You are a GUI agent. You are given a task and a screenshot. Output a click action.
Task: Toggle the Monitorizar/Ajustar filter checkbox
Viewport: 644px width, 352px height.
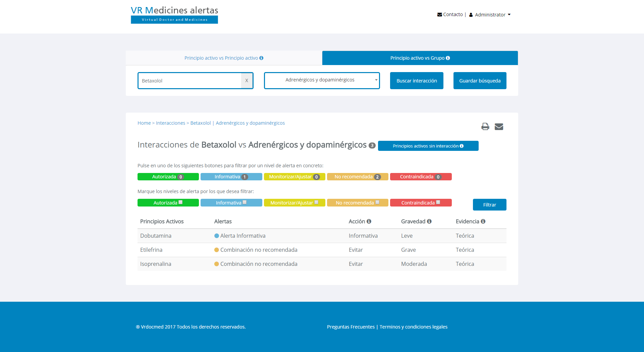coord(316,202)
